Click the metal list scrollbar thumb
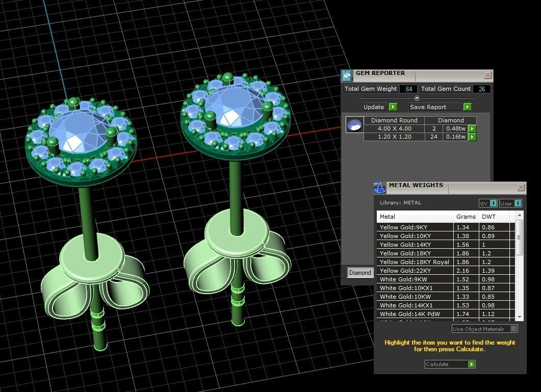The width and height of the screenshot is (541, 392). pos(520,238)
